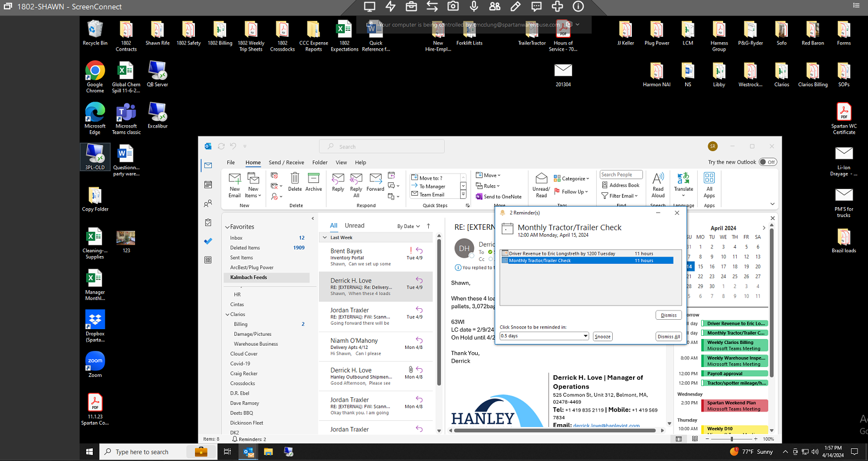Forward the selected email
The height and width of the screenshot is (461, 868).
(376, 182)
